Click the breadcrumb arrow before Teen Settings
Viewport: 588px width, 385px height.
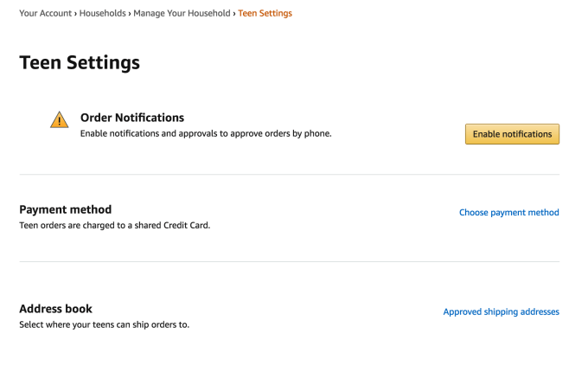[234, 14]
